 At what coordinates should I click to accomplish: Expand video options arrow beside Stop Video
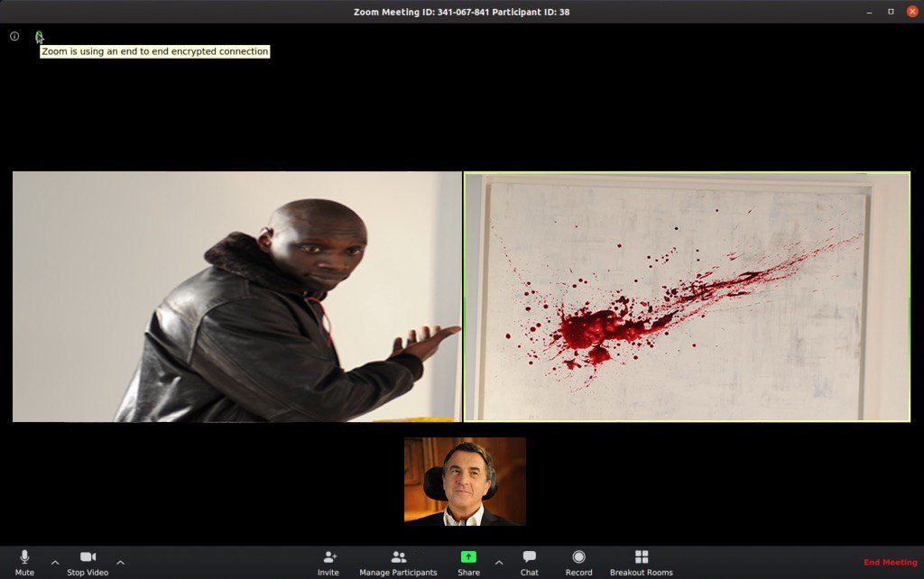[x=120, y=563]
